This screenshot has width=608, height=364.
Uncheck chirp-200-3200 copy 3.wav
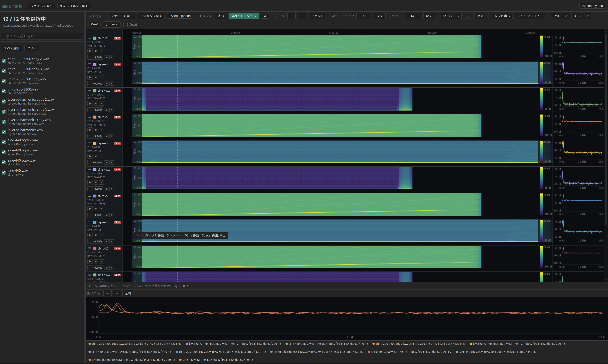click(x=4, y=71)
